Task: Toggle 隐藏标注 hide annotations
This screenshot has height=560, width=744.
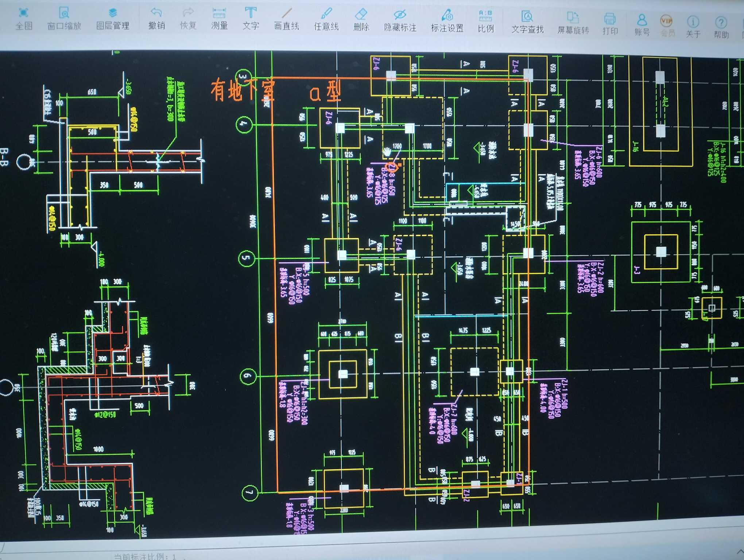Action: [x=400, y=21]
